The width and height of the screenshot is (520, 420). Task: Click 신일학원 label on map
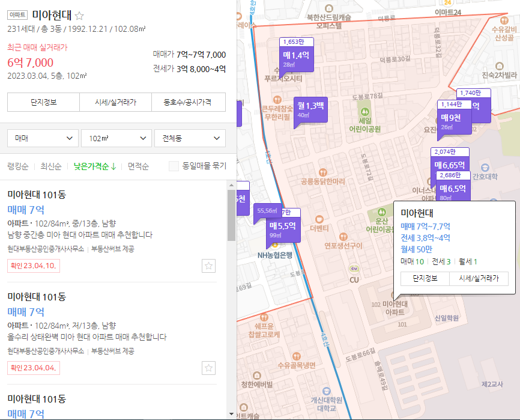(447, 318)
